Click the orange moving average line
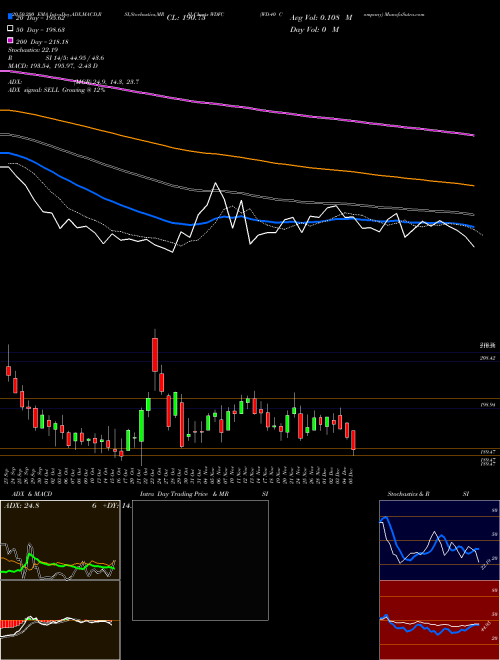This screenshot has width=500, height=660. coord(236,157)
